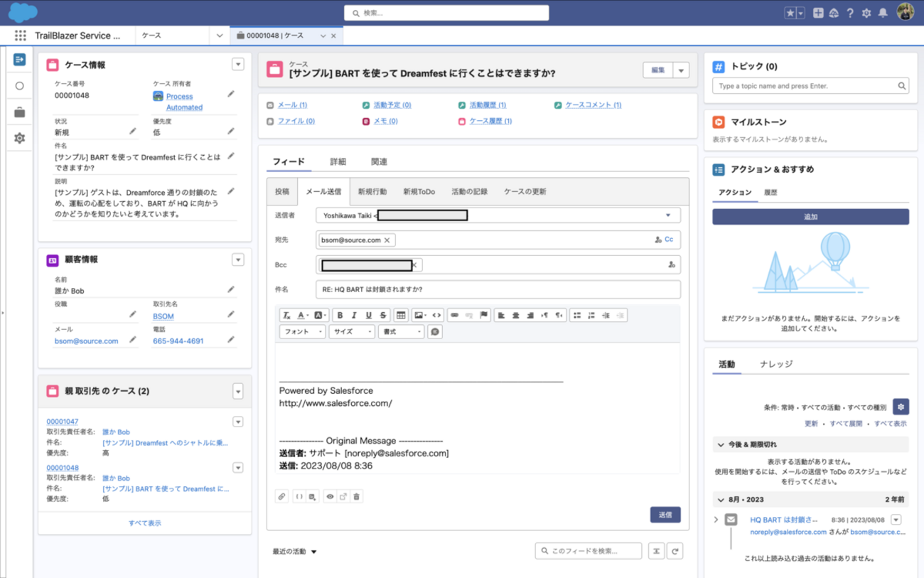Click the Expand feed items icon

(x=656, y=551)
